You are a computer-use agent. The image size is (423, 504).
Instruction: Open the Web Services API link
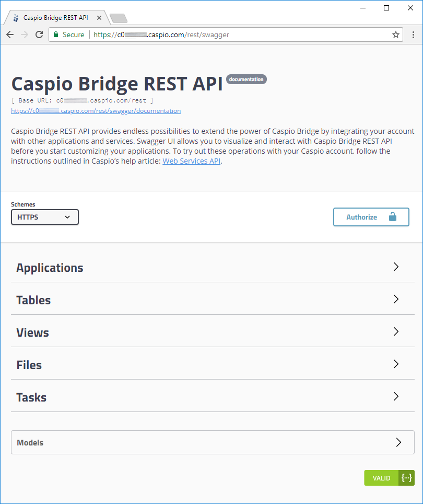point(191,161)
